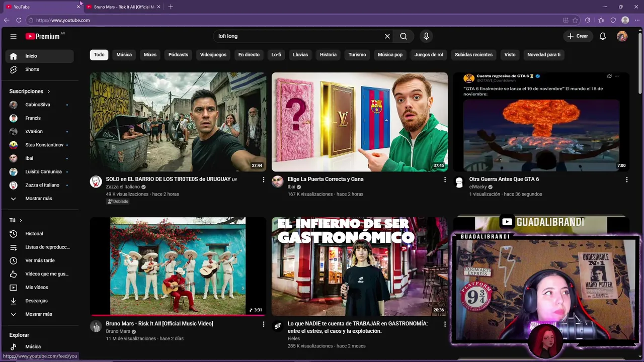Open the account avatar menu
Screen dimensions: 644x362
pos(622,36)
